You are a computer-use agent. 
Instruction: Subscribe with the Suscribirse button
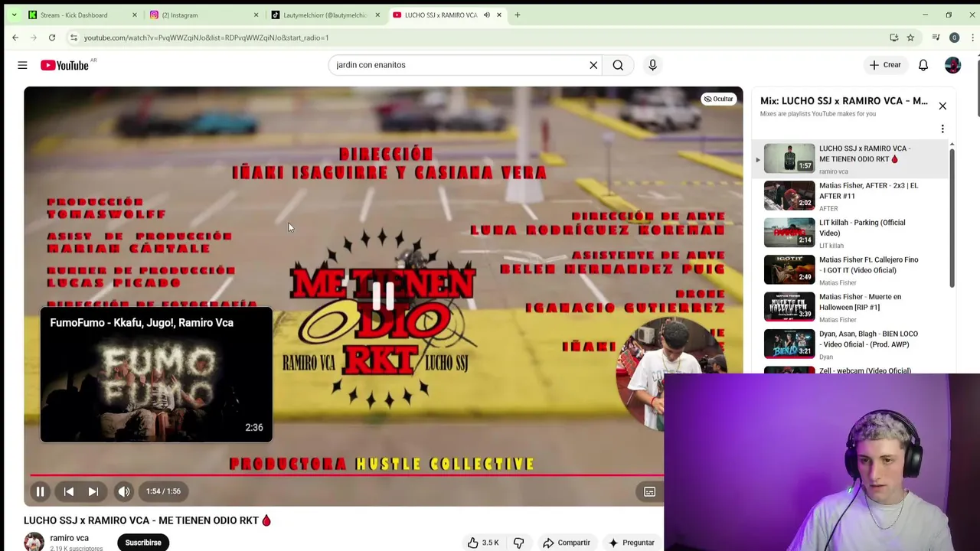(x=143, y=543)
